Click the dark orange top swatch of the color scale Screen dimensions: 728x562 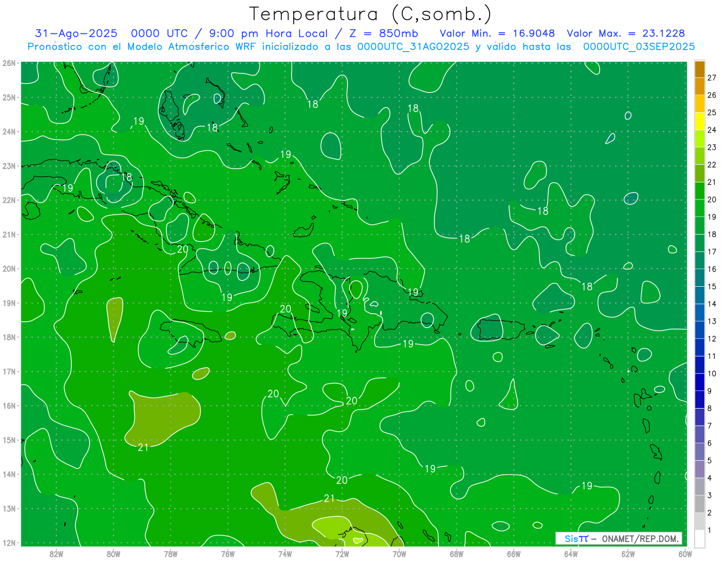tap(700, 69)
